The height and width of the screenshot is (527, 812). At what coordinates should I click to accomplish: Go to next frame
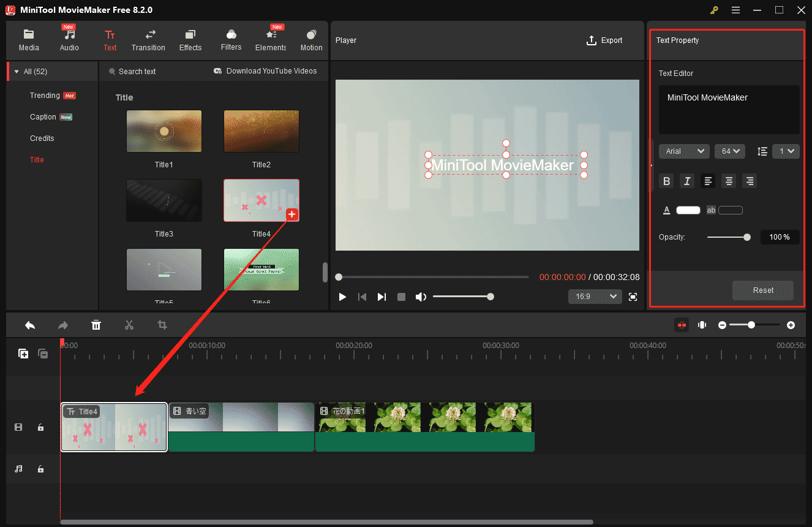382,297
